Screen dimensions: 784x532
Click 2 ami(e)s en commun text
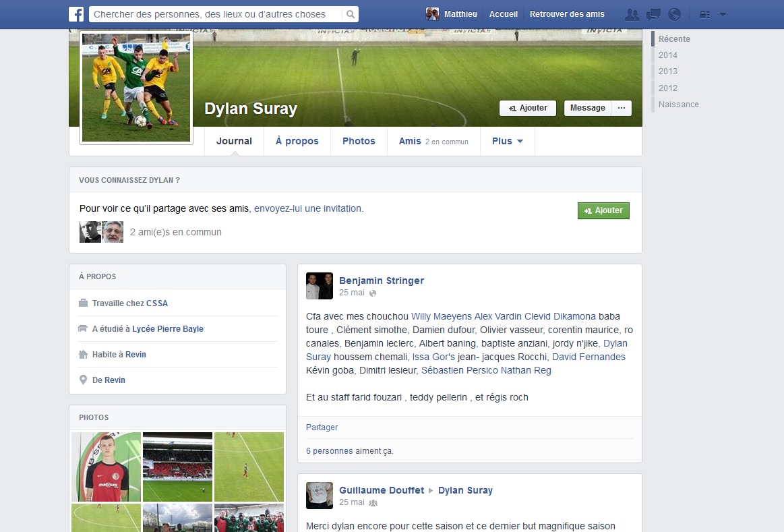coord(175,232)
